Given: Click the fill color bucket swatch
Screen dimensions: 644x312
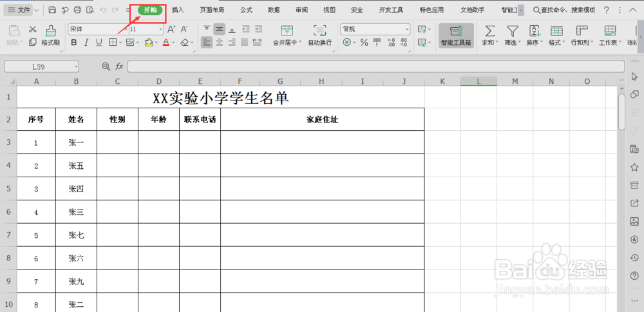Looking at the screenshot, I should coord(149,42).
